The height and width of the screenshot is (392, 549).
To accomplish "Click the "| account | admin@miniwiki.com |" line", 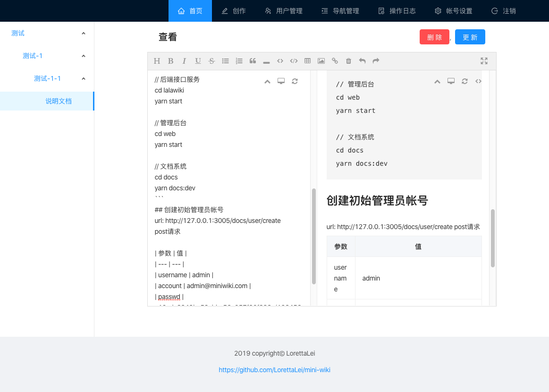I will coord(203,286).
